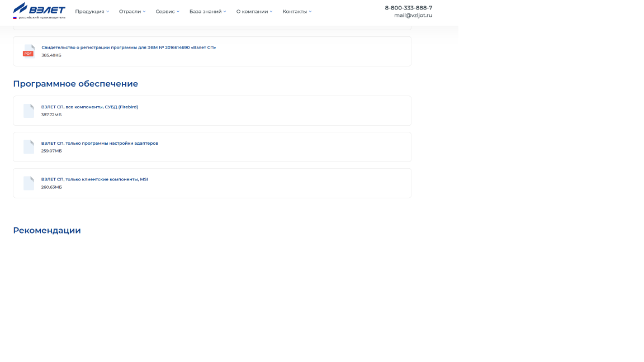
Task: Download ВЗЛЕТ СП все компоненты Firebird
Action: 89,107
